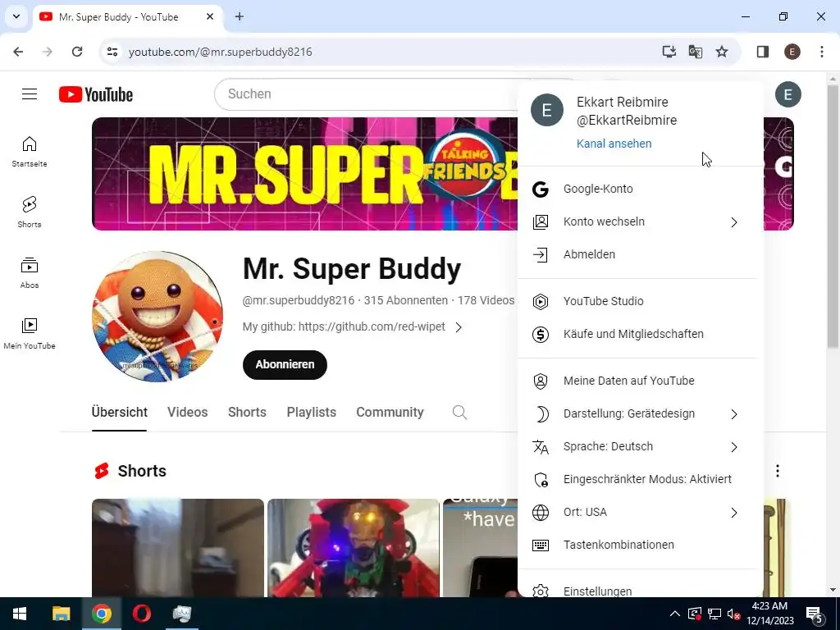Bookmark this page with star icon
840x630 pixels.
tap(722, 52)
